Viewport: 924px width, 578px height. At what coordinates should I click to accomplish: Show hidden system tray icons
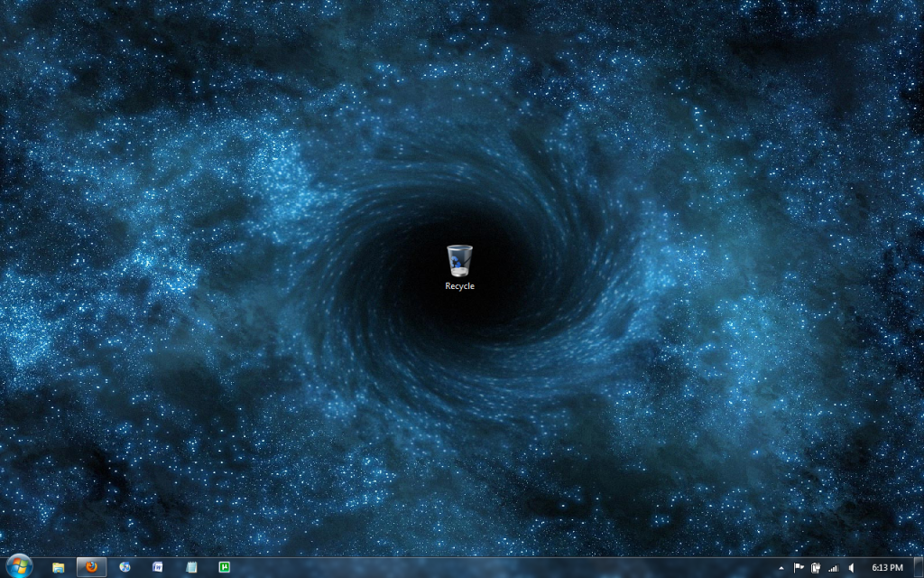(x=781, y=568)
